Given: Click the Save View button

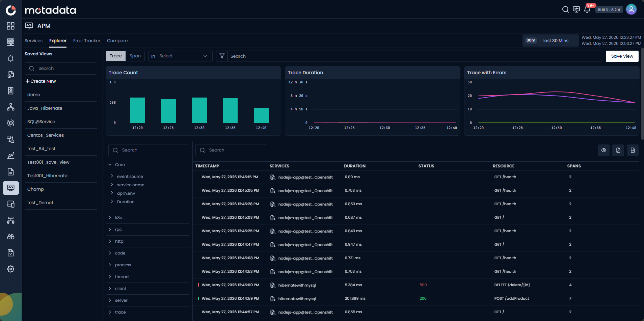Looking at the screenshot, I should [x=622, y=56].
